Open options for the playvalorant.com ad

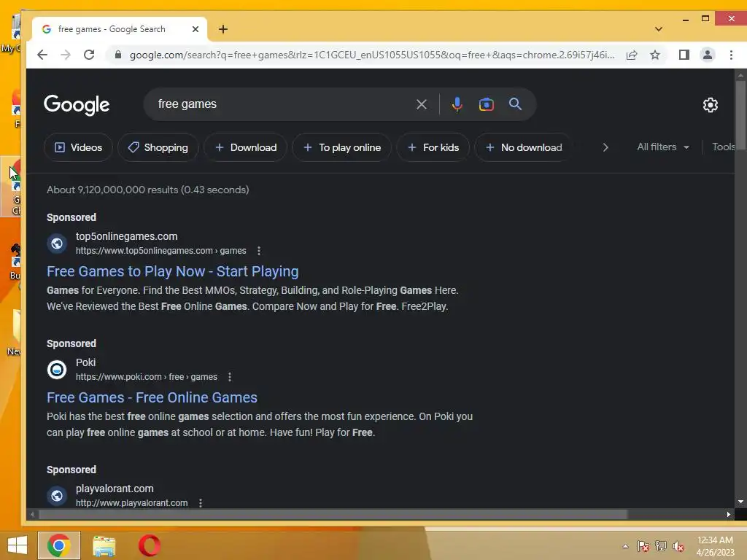tap(201, 503)
